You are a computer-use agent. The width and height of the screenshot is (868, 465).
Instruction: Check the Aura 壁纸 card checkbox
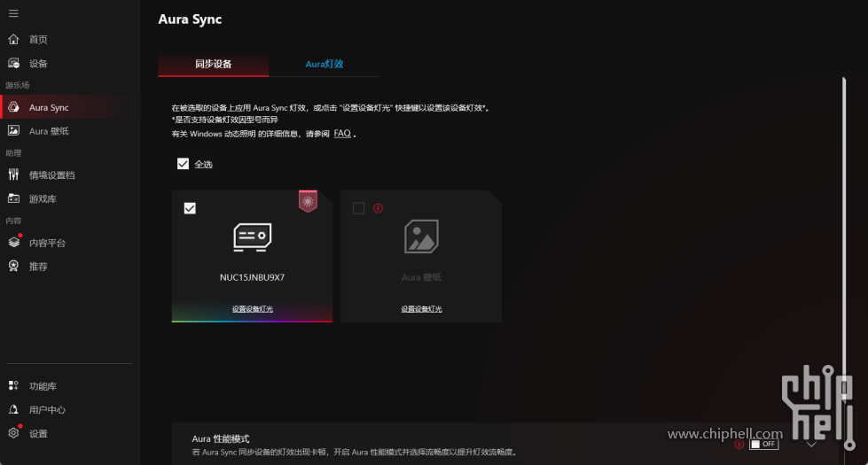click(359, 208)
